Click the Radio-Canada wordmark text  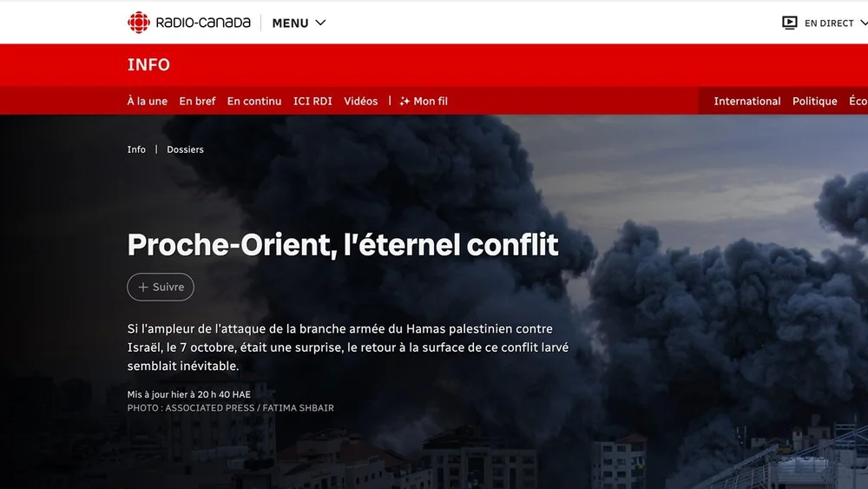click(203, 23)
